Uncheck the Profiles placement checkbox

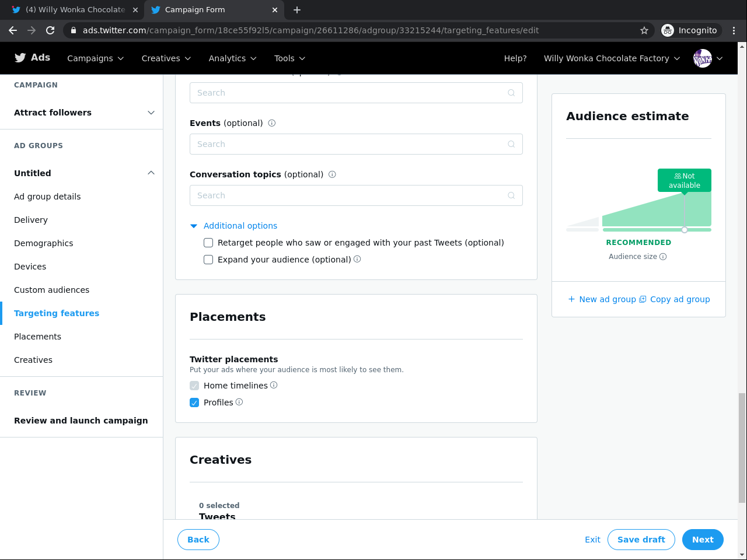(x=194, y=402)
